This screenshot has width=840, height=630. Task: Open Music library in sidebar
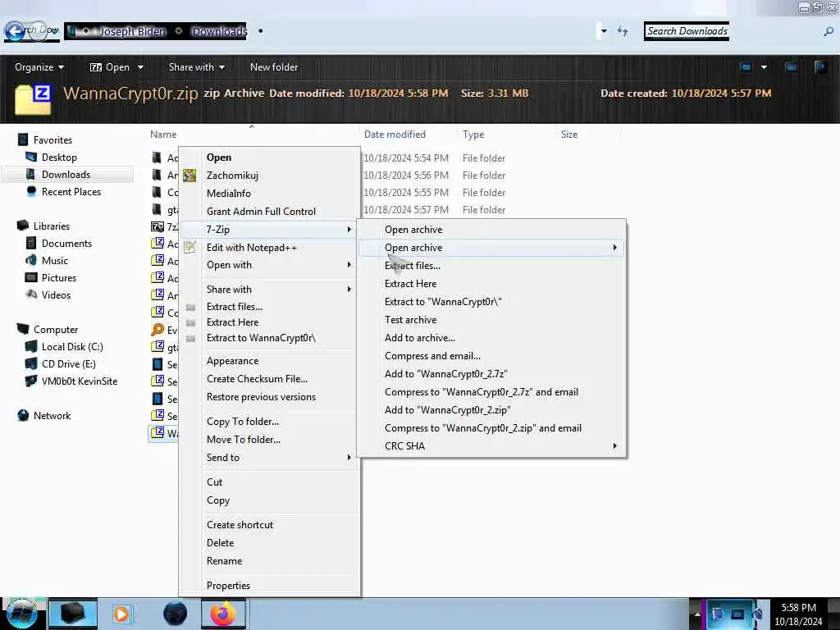pyautogui.click(x=55, y=261)
